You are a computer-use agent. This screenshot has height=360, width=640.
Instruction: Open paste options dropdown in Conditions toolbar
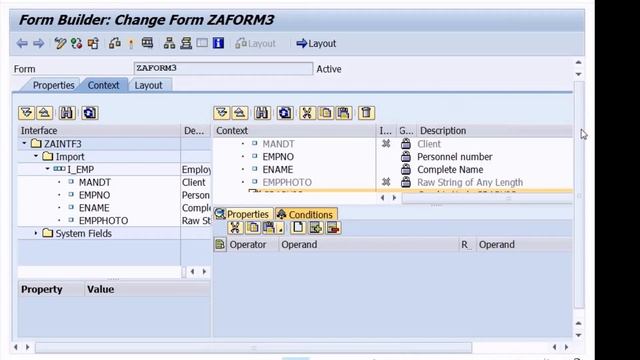click(x=280, y=229)
